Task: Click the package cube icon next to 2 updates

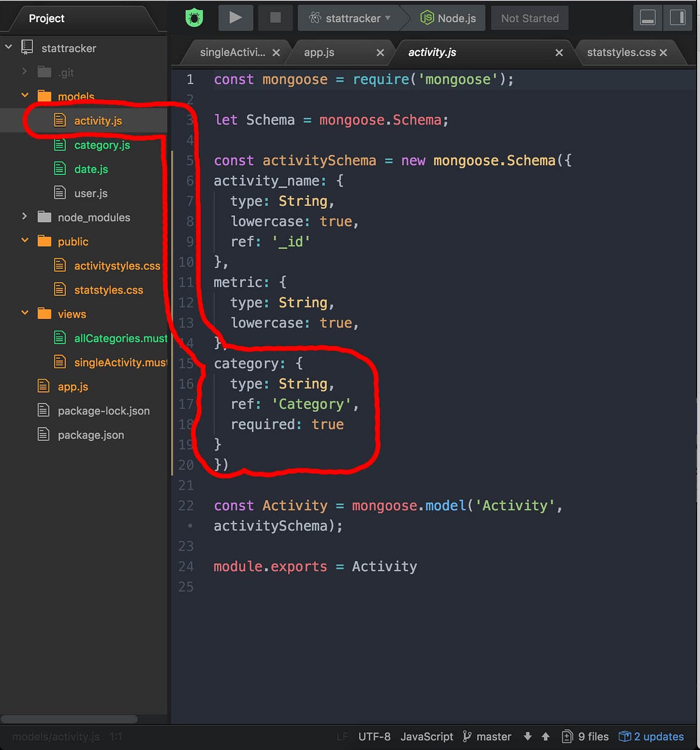Action: [624, 736]
